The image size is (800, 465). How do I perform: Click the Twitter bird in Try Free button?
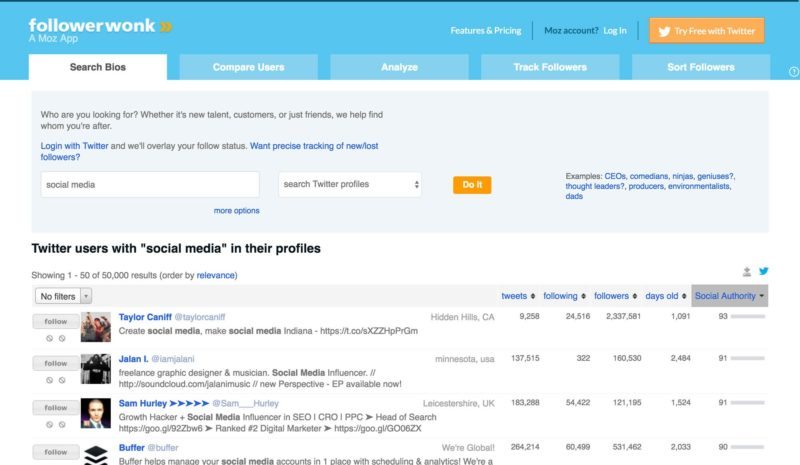tap(664, 32)
